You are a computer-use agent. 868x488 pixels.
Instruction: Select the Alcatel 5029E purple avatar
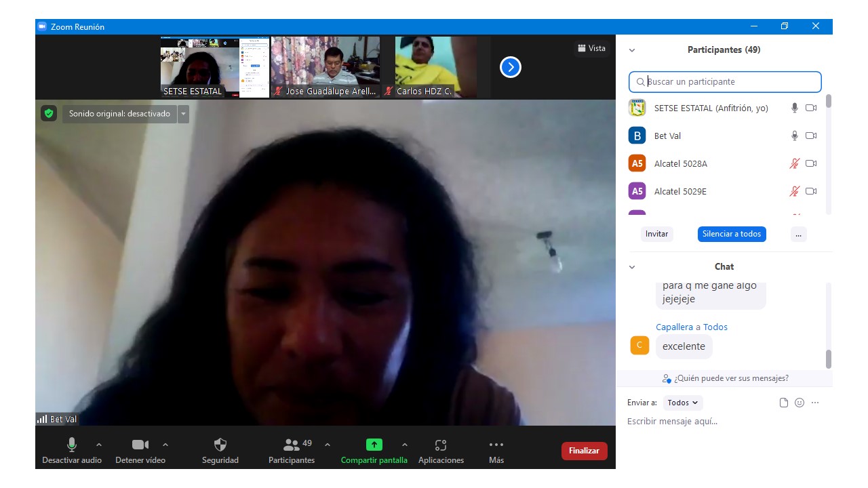tap(637, 191)
